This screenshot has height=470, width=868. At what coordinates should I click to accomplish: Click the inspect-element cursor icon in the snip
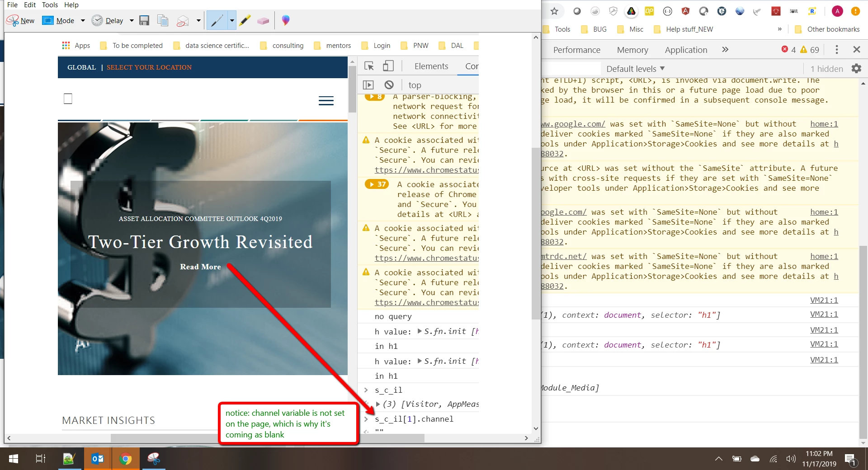point(369,66)
